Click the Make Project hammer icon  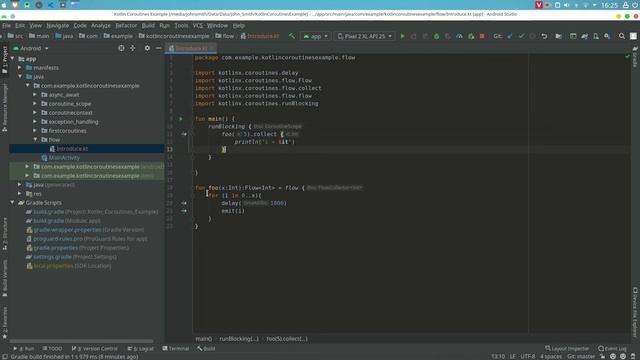pyautogui.click(x=291, y=36)
